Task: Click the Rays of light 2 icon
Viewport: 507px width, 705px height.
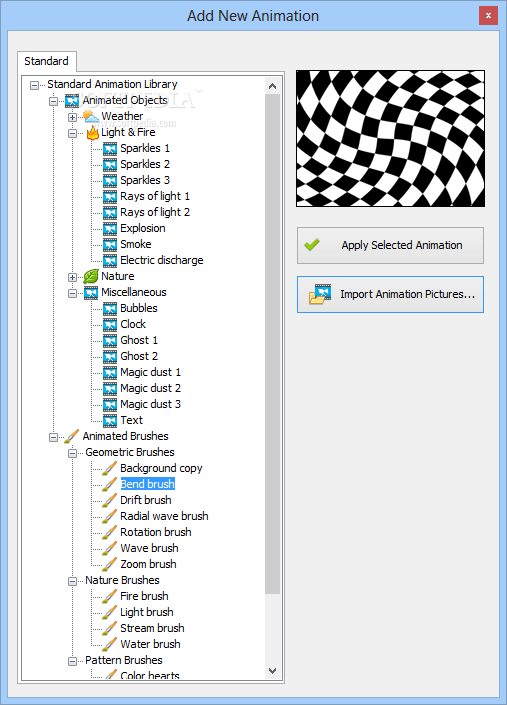Action: pos(110,212)
